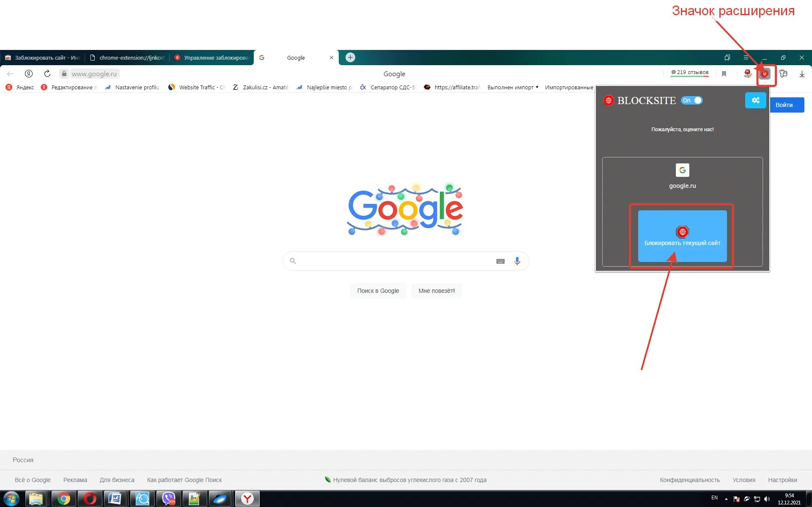Toggle the BlockSite On switch off

click(x=692, y=100)
